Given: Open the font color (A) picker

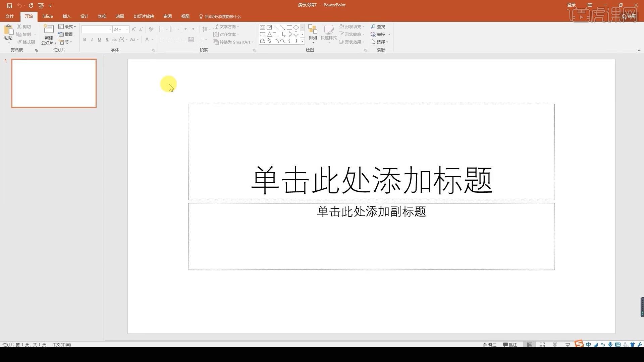Looking at the screenshot, I should (148, 40).
